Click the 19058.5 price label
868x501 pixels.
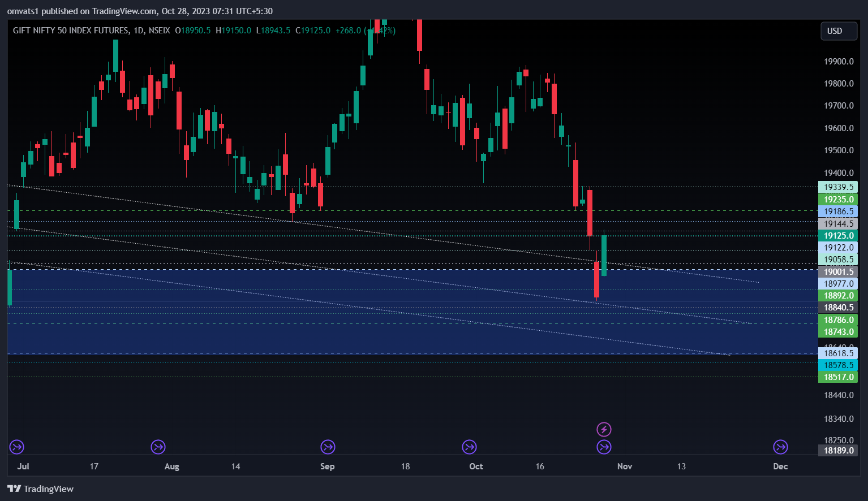click(838, 260)
